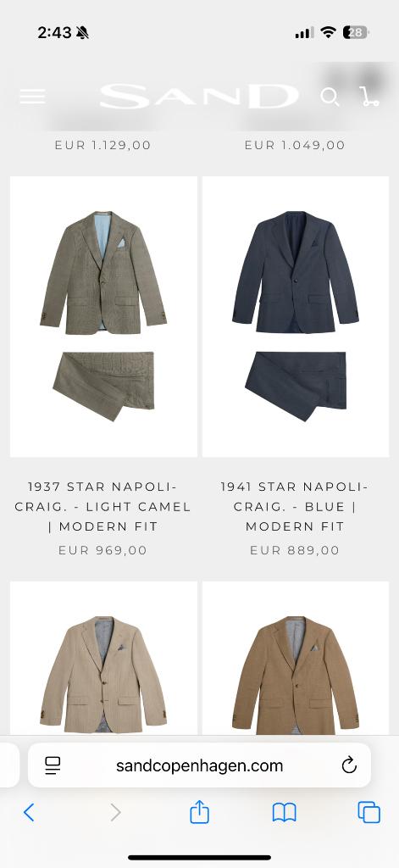View the beige blazer product image

click(103, 658)
